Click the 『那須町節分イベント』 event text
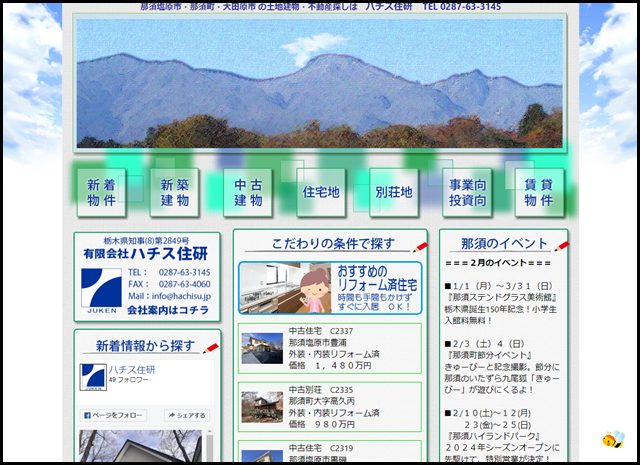The width and height of the screenshot is (640, 465). 489,355
